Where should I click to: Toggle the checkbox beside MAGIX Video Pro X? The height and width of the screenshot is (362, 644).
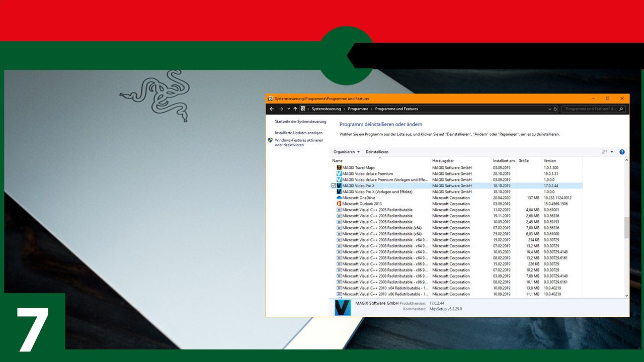(x=334, y=186)
